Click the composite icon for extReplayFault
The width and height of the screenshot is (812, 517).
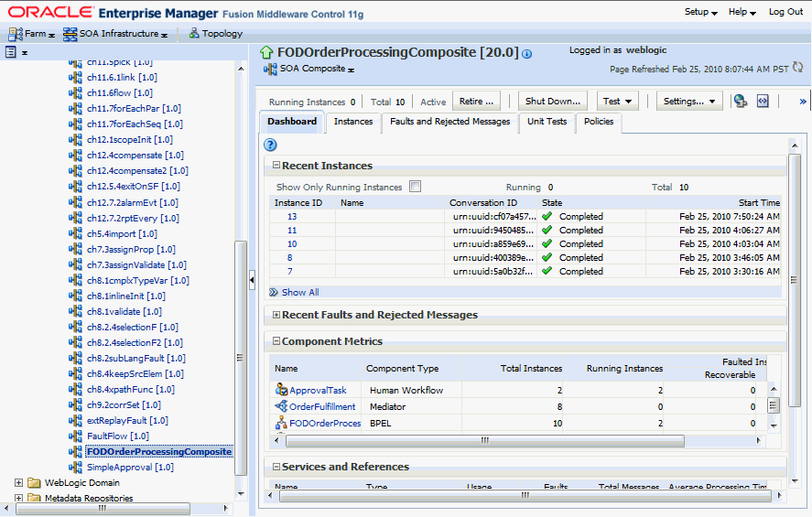76,420
